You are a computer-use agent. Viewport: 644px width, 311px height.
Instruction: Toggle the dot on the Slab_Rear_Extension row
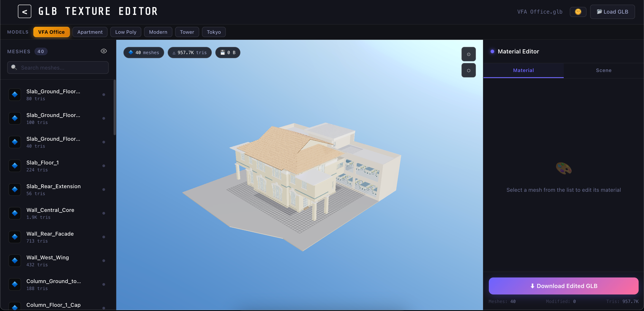click(104, 190)
